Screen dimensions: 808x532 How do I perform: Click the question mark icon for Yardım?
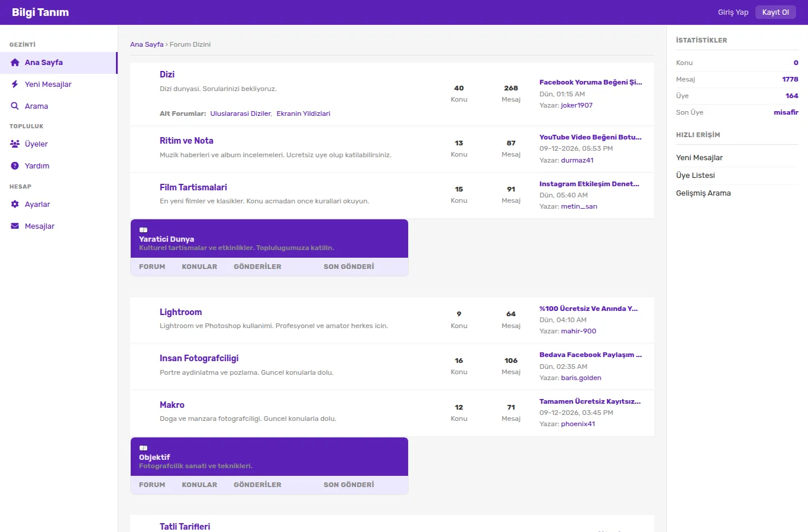[x=15, y=166]
